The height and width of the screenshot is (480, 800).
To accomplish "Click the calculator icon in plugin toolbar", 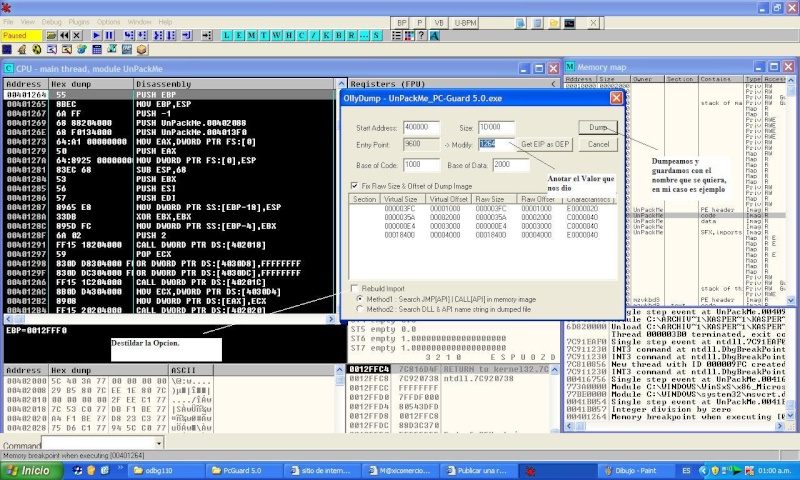I will pos(97,49).
